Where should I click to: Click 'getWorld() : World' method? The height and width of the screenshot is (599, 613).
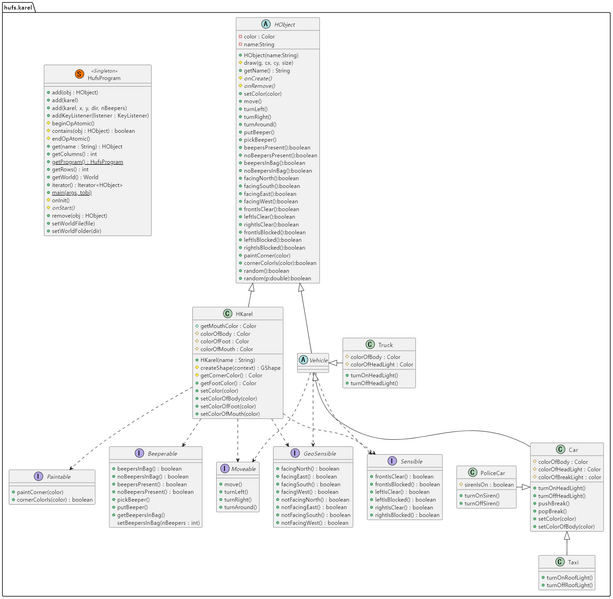click(x=75, y=177)
